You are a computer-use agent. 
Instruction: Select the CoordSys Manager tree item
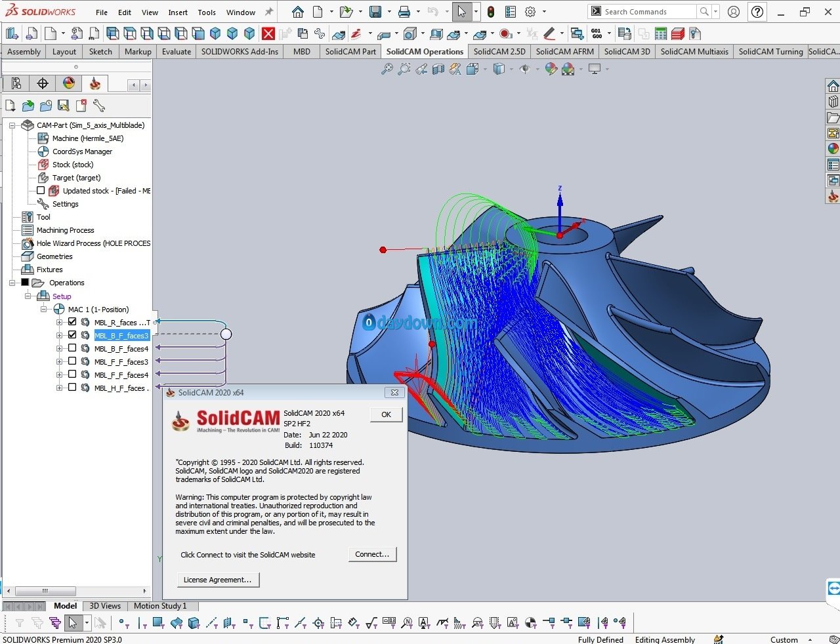(82, 151)
